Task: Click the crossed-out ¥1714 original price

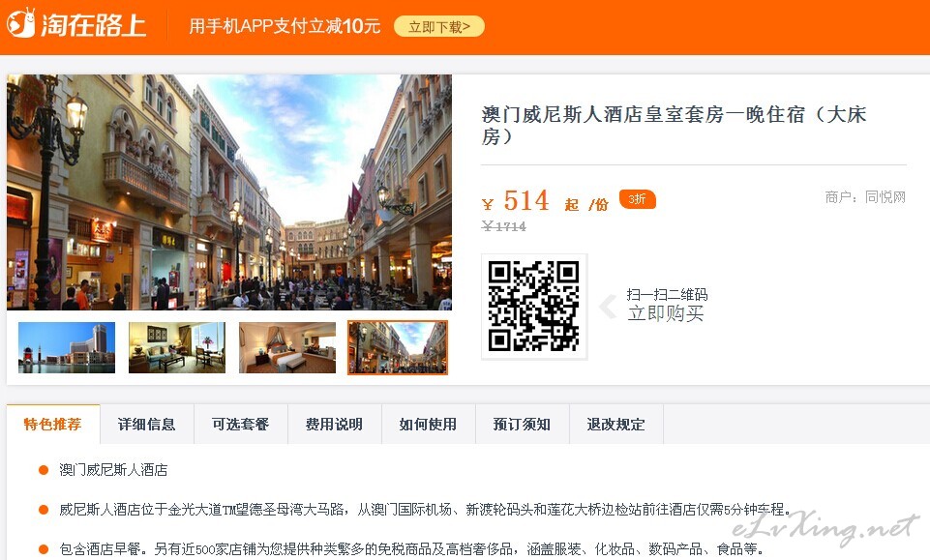Action: [x=504, y=226]
